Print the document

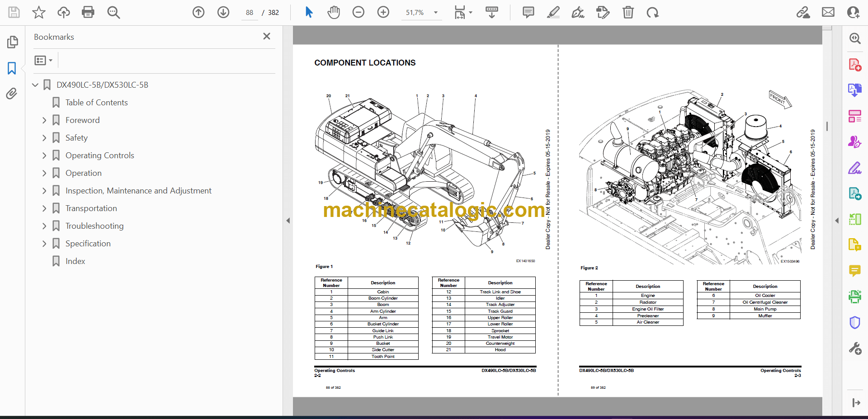click(88, 12)
